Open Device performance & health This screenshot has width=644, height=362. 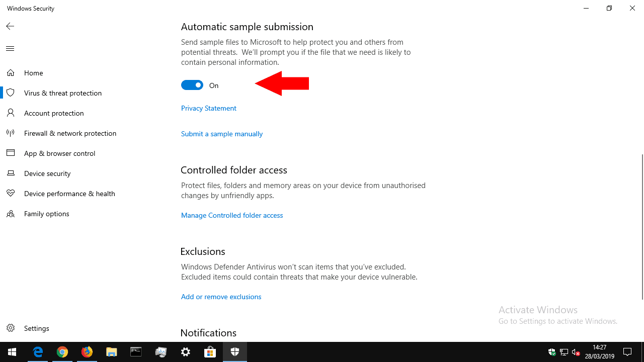pyautogui.click(x=69, y=194)
